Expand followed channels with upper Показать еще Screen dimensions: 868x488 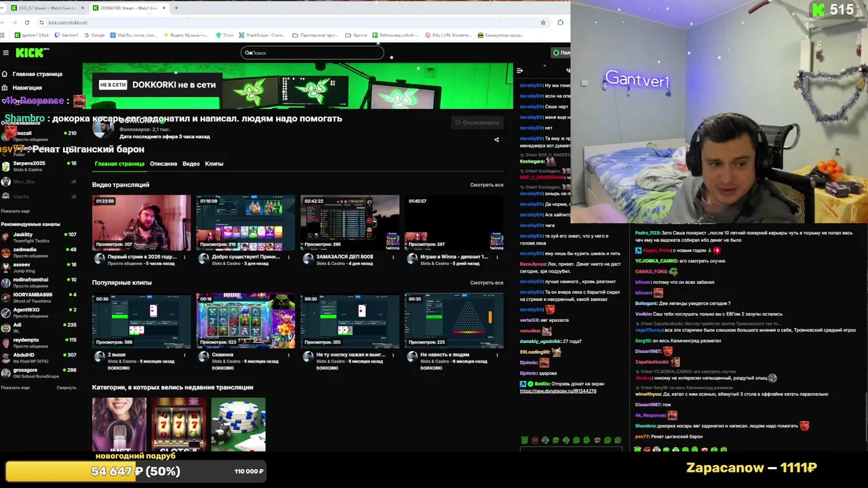click(x=15, y=211)
